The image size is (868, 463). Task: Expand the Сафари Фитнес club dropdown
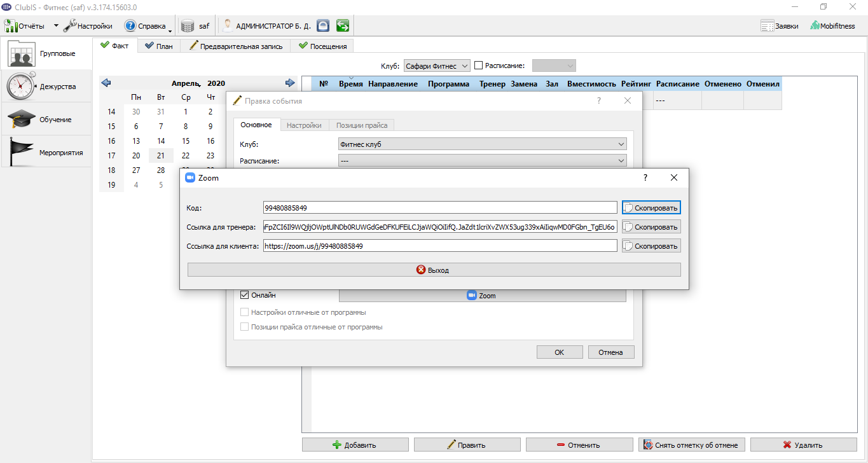[437, 66]
